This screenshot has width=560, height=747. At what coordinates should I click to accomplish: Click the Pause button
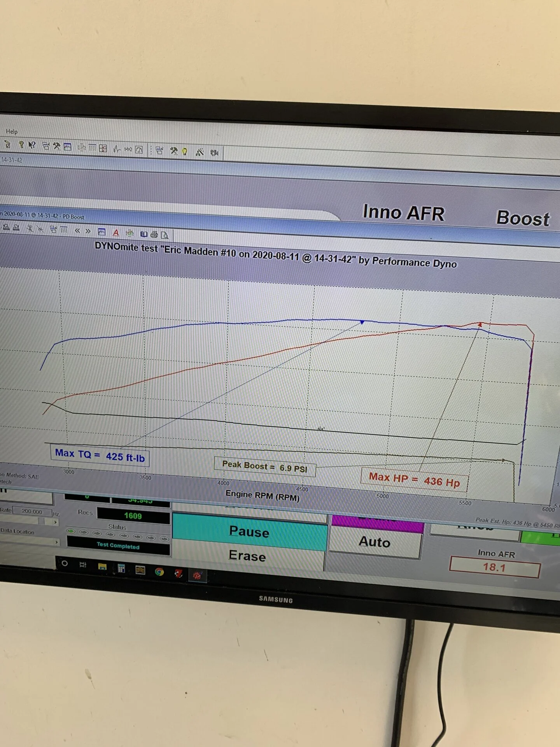[249, 531]
